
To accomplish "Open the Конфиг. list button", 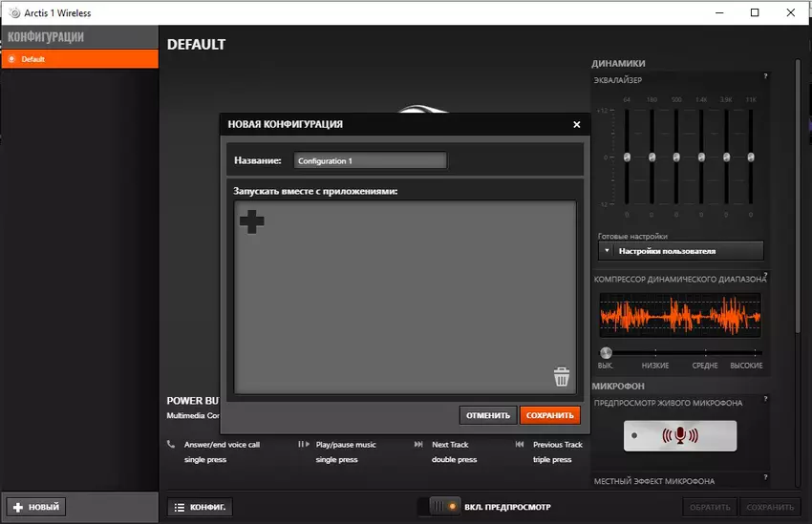I will point(200,507).
